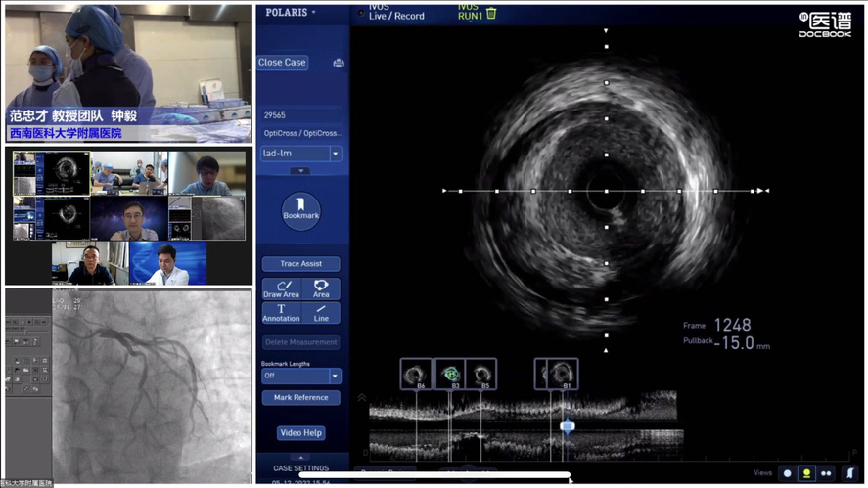Pick the Line measurement tool

point(321,313)
